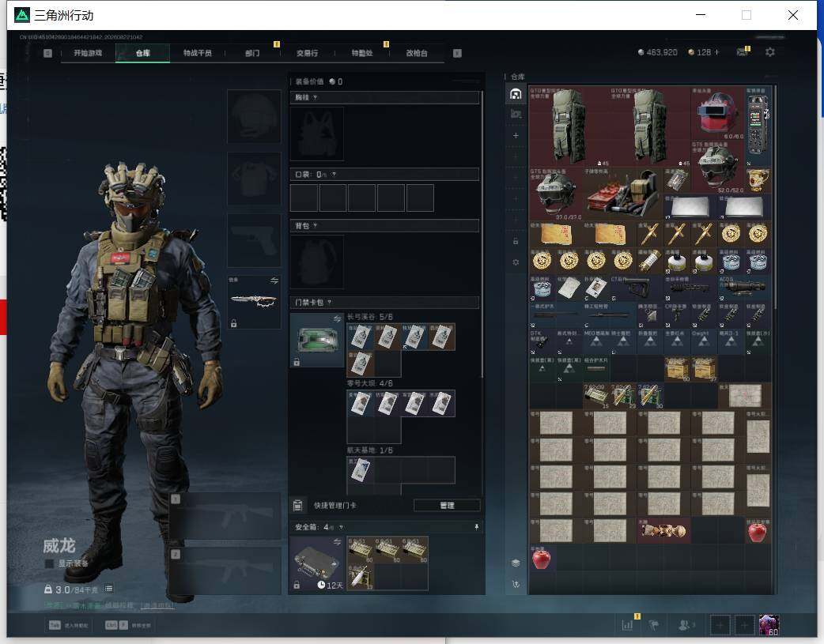Click the quick manage keycards icon
Viewport: 824px width, 644px height.
click(x=297, y=506)
